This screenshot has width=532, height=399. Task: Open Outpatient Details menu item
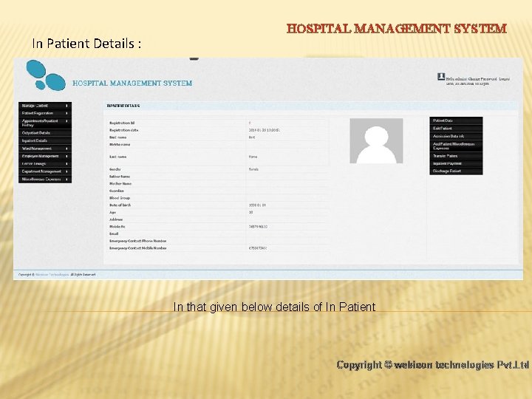tap(45, 133)
